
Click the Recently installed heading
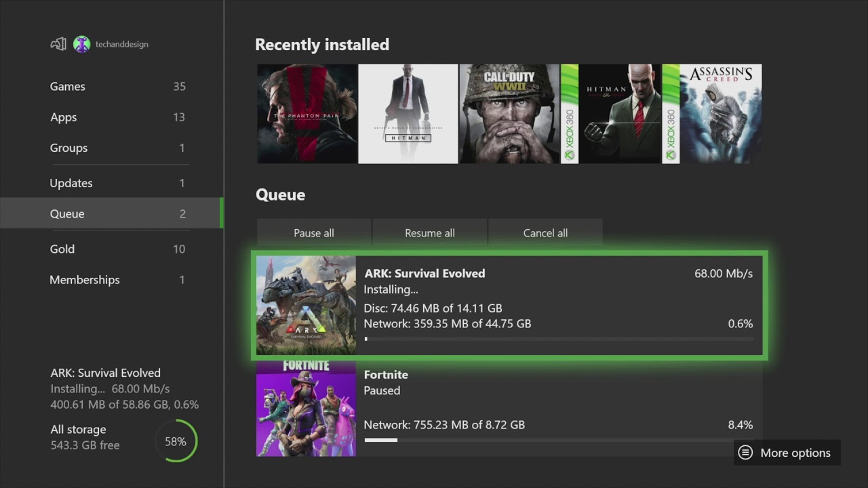pos(322,45)
